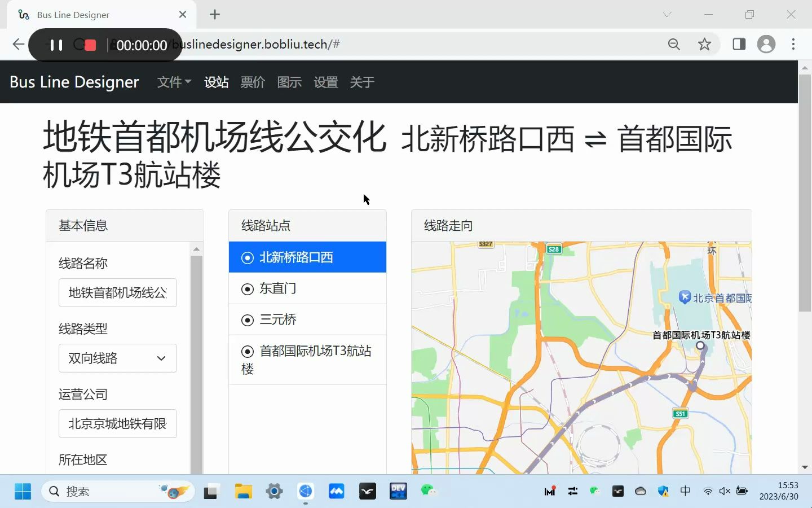This screenshot has height=508, width=812.
Task: Close the Bus Line Designer tab
Action: pos(183,15)
